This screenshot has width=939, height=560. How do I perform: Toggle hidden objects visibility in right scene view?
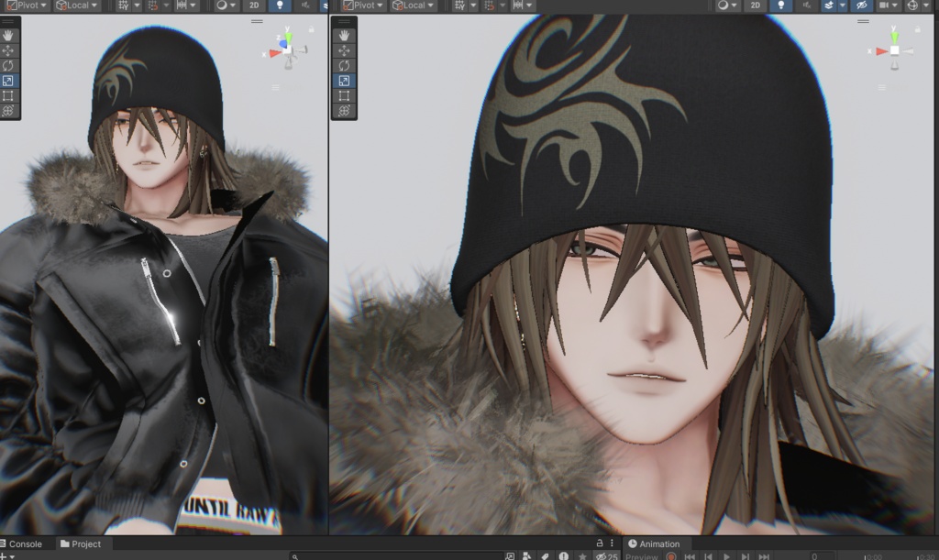[x=861, y=5]
